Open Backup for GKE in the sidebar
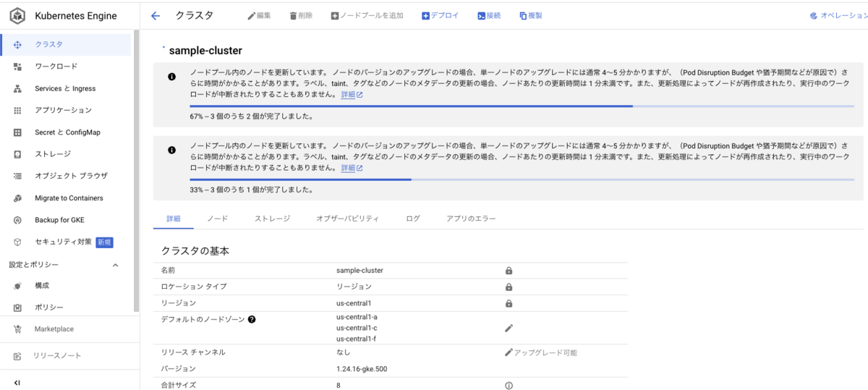 tap(59, 220)
